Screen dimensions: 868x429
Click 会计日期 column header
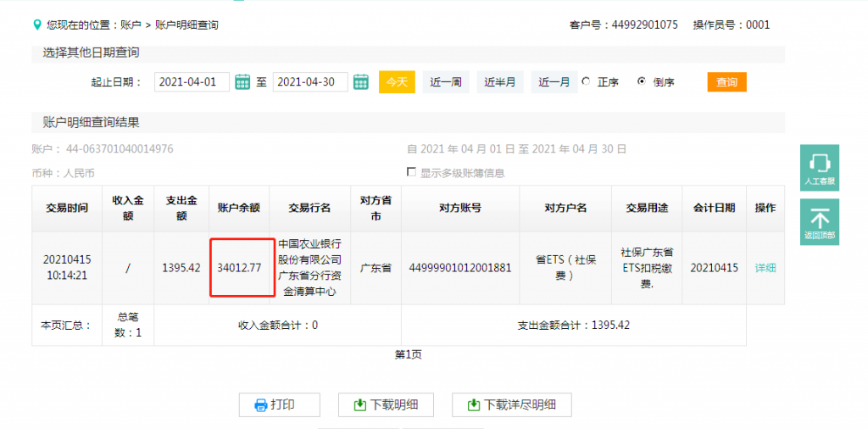pyautogui.click(x=714, y=208)
